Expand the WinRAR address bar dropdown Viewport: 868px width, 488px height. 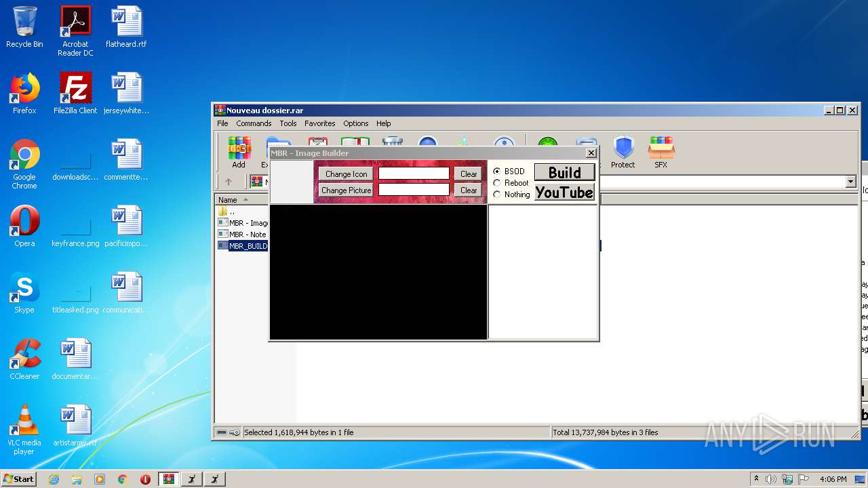(850, 182)
